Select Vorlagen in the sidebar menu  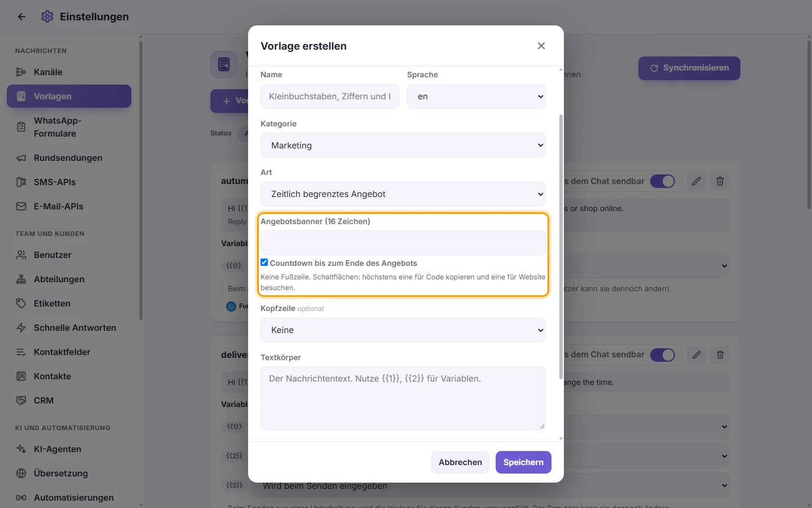coord(69,97)
